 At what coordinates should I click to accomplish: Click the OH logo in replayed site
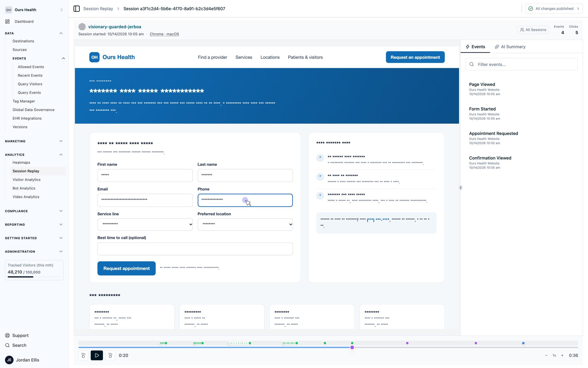click(x=94, y=57)
